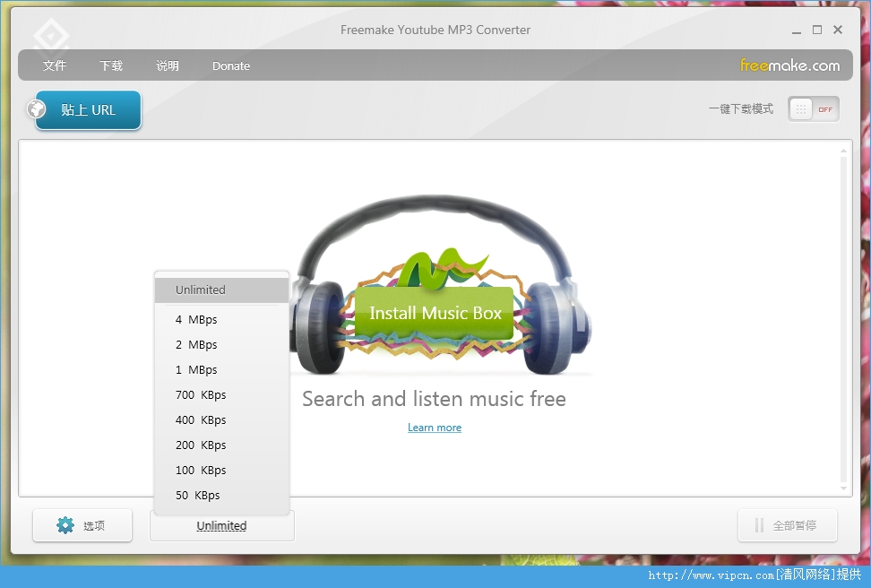Select 400 KBps speed limit
Screen dimensions: 871x588
222,419
